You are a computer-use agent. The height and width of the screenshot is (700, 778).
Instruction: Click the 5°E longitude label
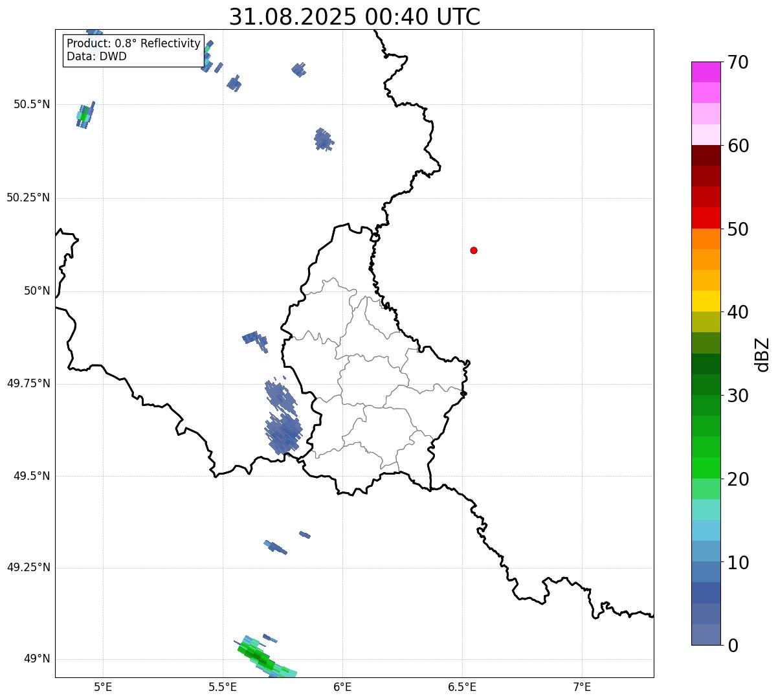[103, 686]
